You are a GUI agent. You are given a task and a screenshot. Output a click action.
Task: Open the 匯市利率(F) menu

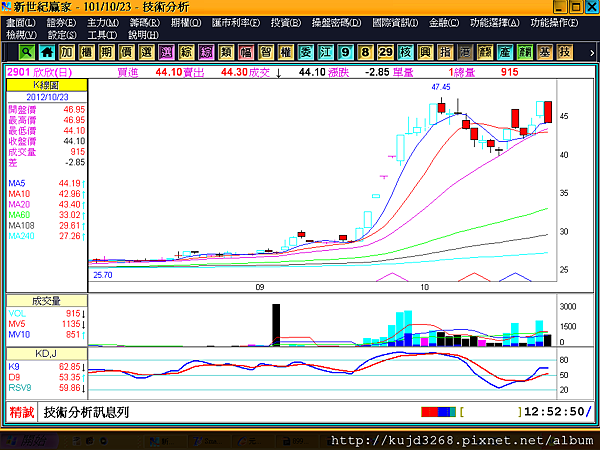tap(236, 23)
